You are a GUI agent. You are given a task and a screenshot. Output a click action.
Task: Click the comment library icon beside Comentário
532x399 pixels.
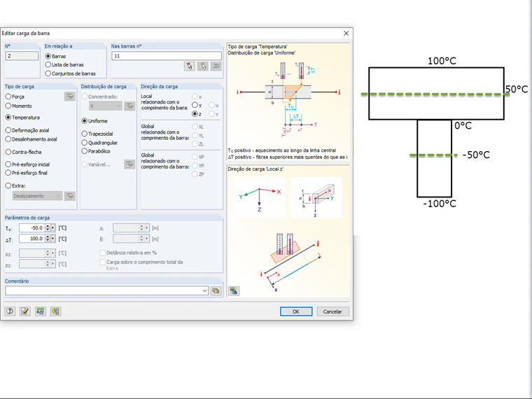216,290
